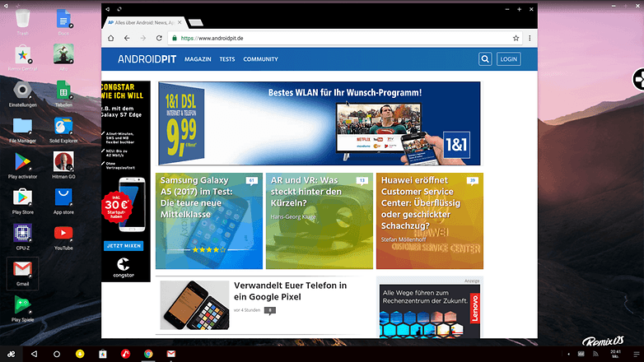Click author Stefan Möllenhoff
The width and height of the screenshot is (644, 362).
tap(404, 239)
